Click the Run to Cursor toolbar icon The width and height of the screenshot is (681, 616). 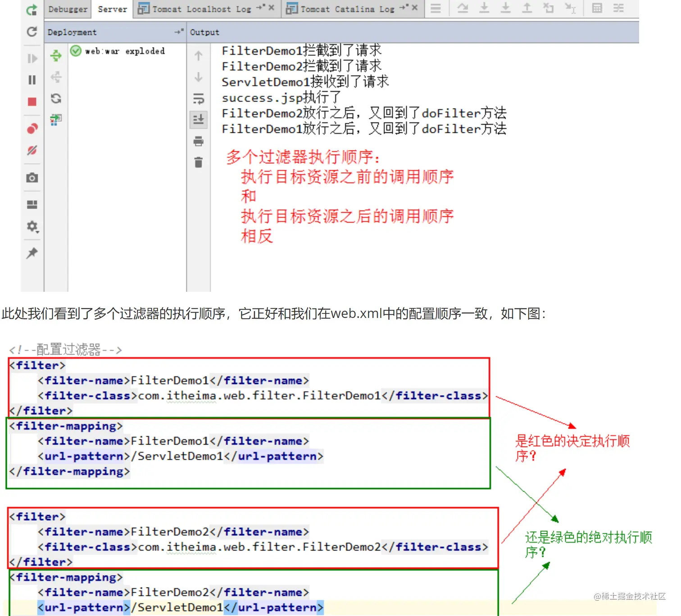tap(570, 8)
